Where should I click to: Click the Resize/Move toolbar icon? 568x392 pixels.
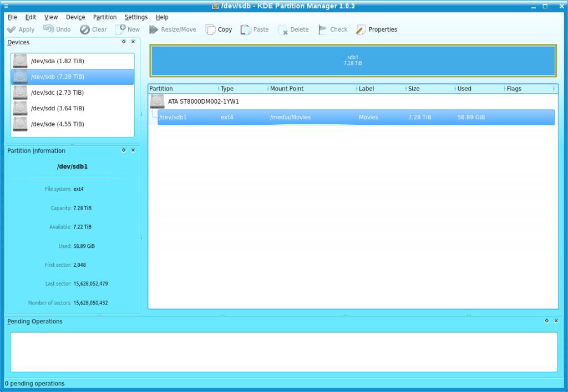point(154,29)
